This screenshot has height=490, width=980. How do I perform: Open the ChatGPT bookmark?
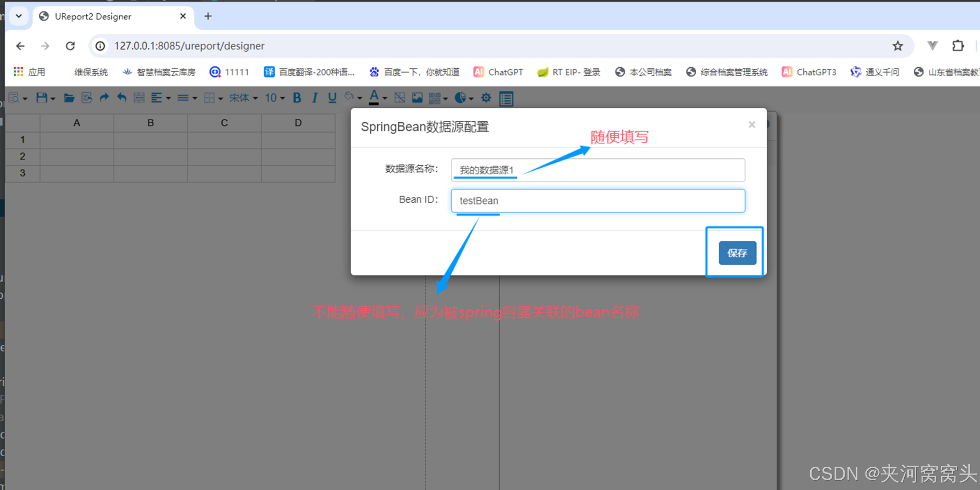point(498,72)
